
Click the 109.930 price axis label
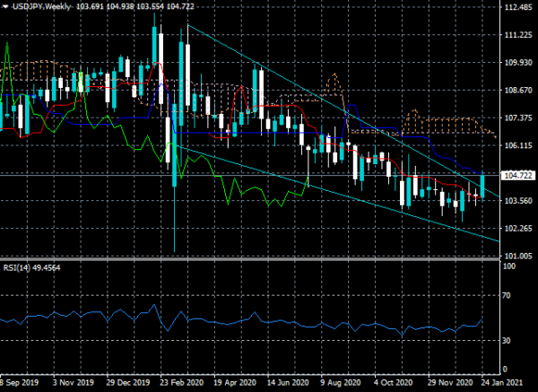click(x=518, y=63)
